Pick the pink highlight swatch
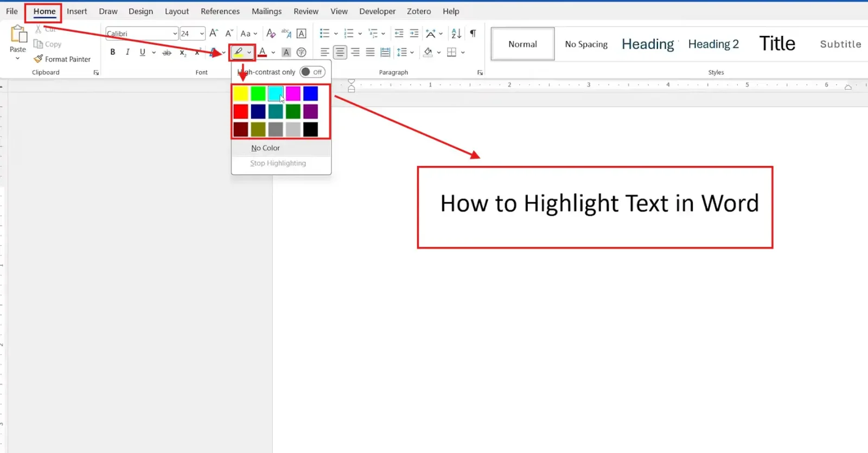This screenshot has width=868, height=453. [293, 94]
